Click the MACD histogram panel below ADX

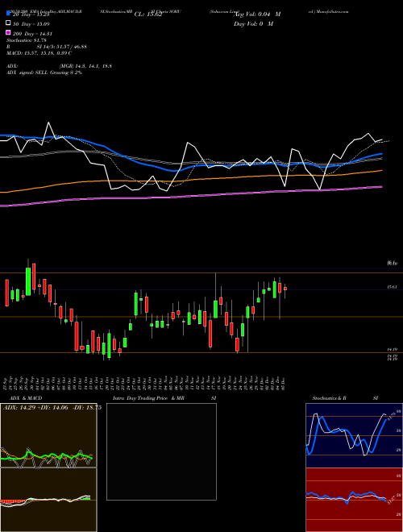(x=48, y=500)
